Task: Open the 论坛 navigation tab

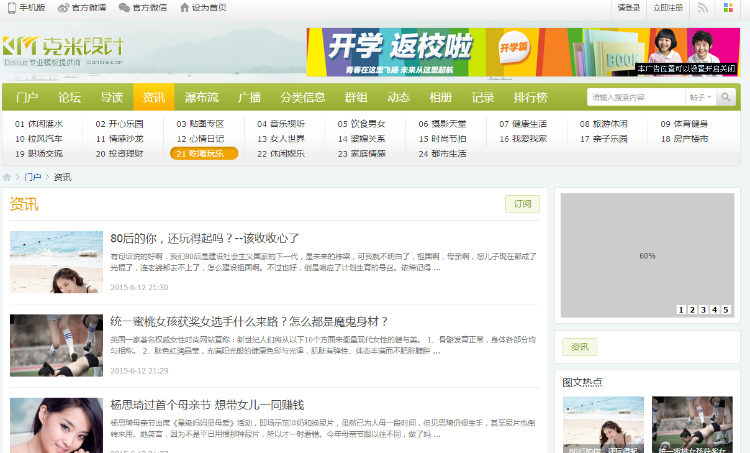Action: 69,97
